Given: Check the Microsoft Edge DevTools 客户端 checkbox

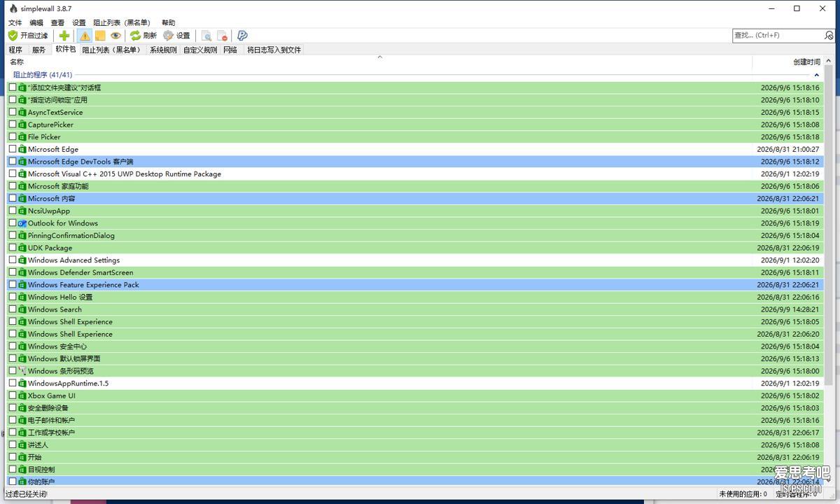Looking at the screenshot, I should point(13,162).
